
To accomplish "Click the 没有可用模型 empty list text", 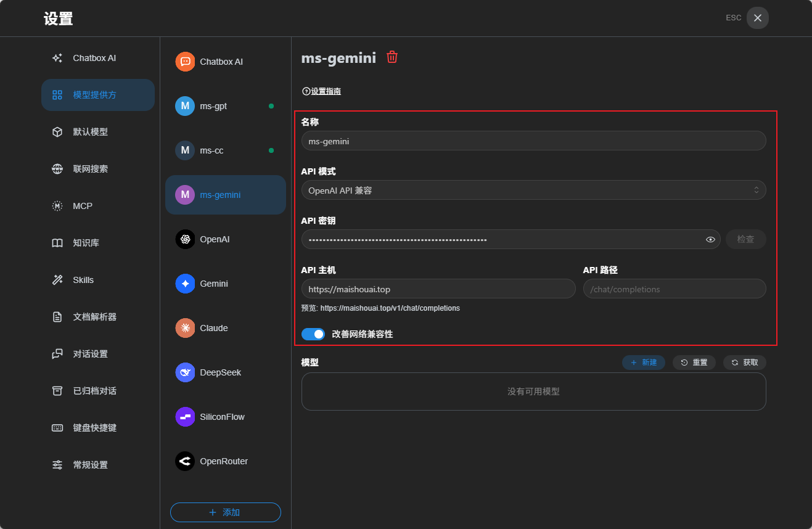I will pyautogui.click(x=533, y=392).
